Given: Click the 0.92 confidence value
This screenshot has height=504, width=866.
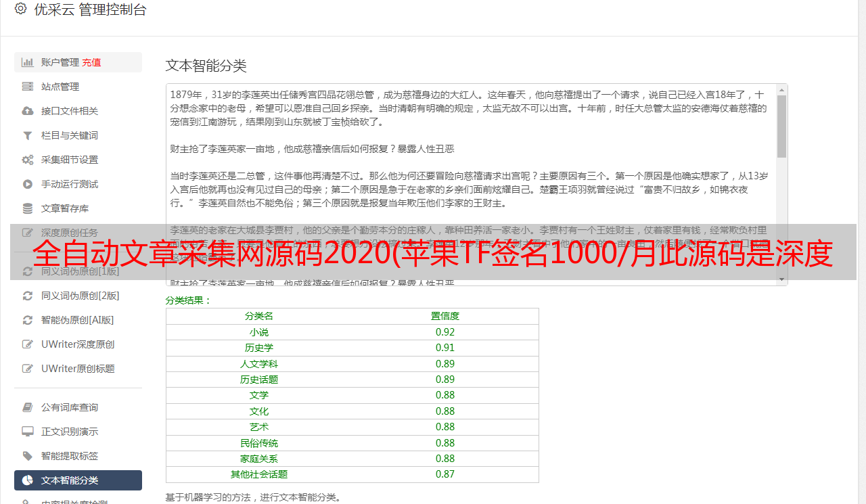Looking at the screenshot, I should point(445,332).
